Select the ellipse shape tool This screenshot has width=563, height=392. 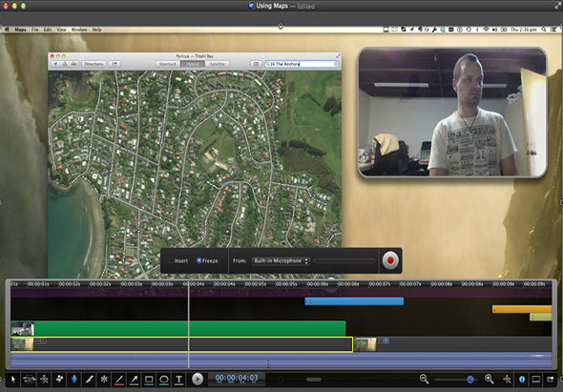tap(164, 379)
